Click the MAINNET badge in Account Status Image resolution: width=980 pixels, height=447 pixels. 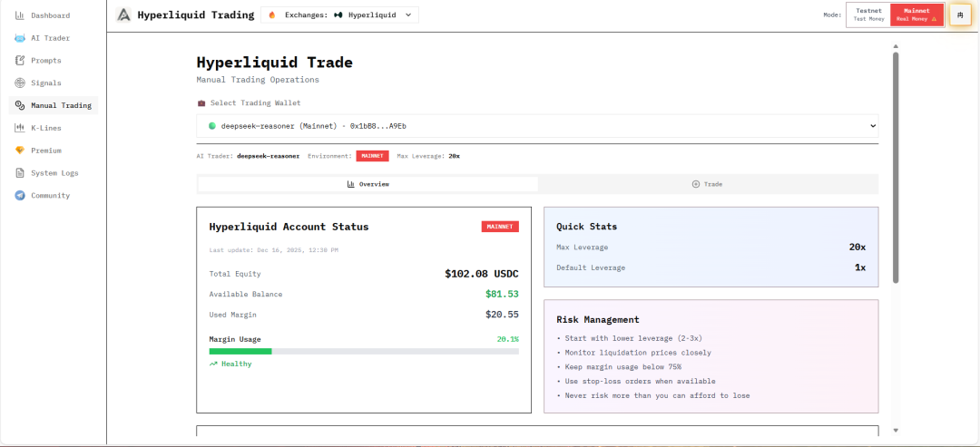point(500,227)
